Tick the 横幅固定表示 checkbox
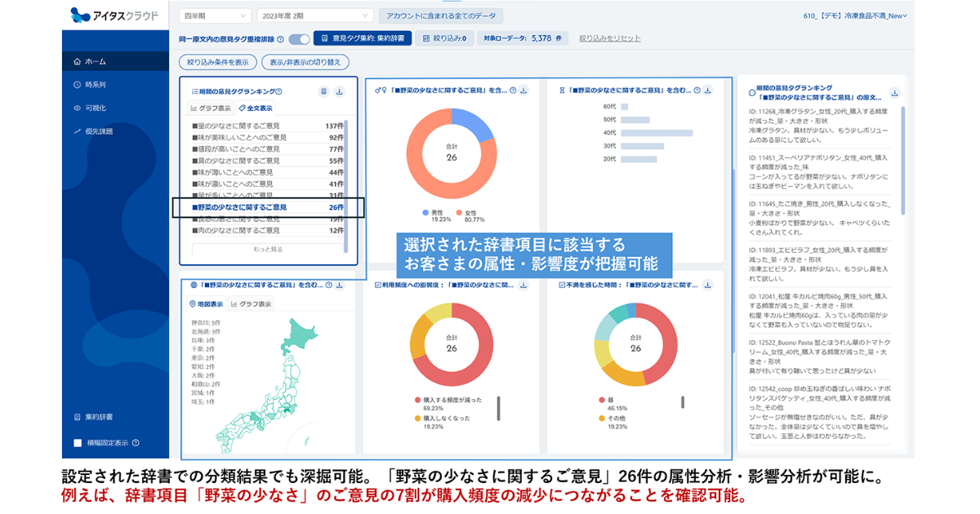The width and height of the screenshot is (980, 514). [x=78, y=443]
